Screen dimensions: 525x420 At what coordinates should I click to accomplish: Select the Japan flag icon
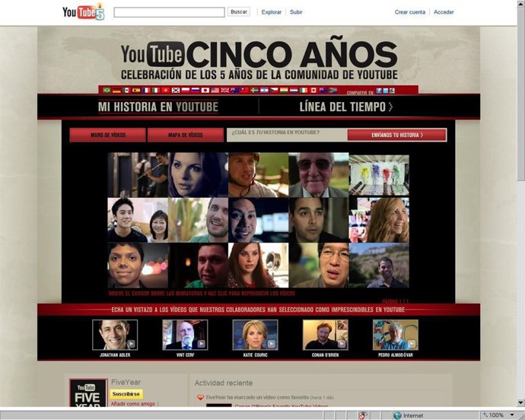205,90
